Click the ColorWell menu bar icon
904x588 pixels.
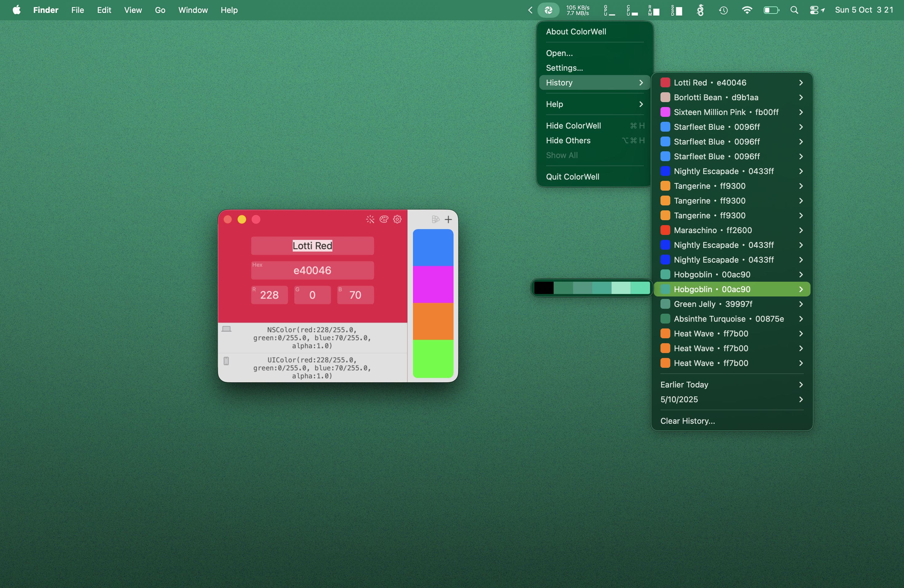click(548, 10)
